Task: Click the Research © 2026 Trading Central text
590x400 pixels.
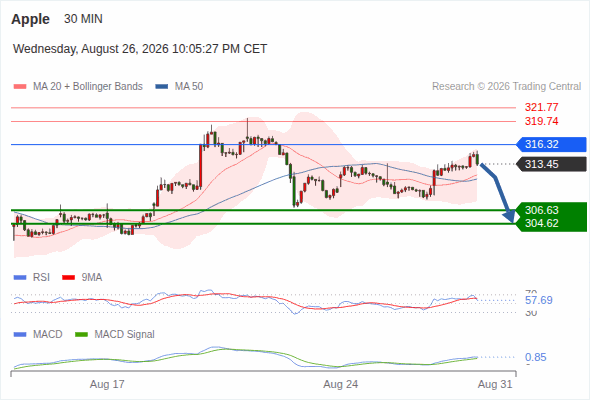Action: pos(506,87)
